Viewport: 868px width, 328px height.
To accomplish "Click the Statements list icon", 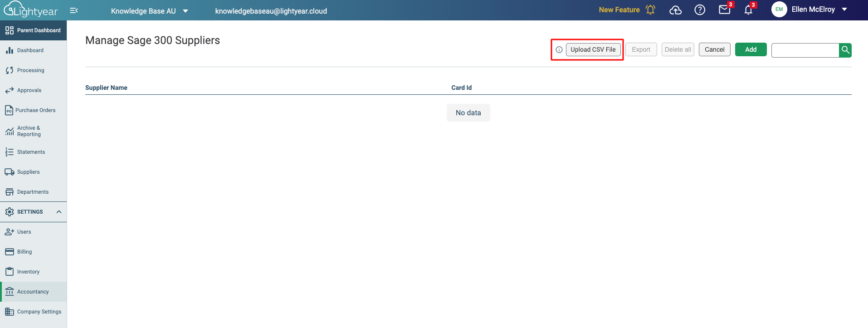I will 10,152.
